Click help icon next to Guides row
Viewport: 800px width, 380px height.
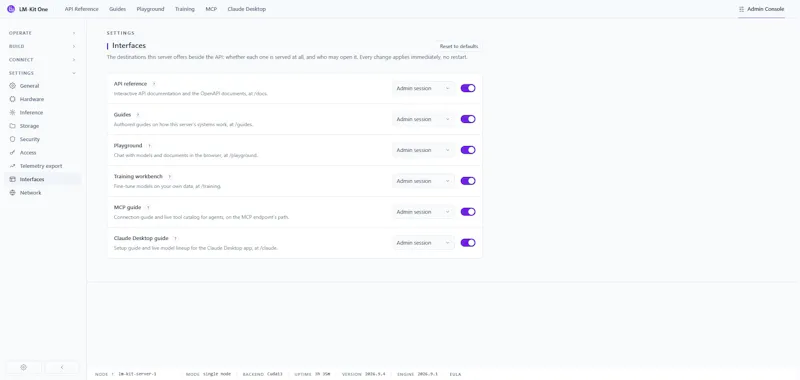click(138, 115)
